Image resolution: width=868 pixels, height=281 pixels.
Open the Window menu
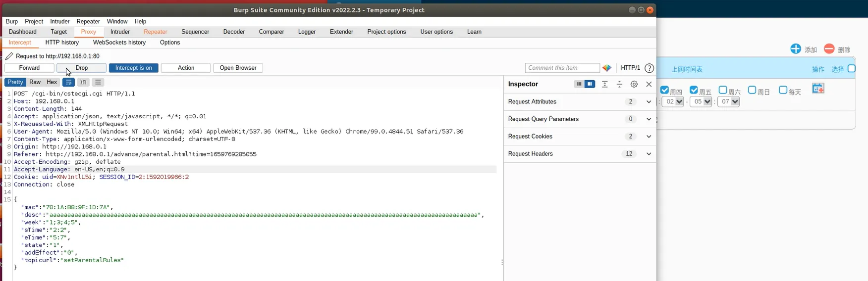click(x=117, y=22)
